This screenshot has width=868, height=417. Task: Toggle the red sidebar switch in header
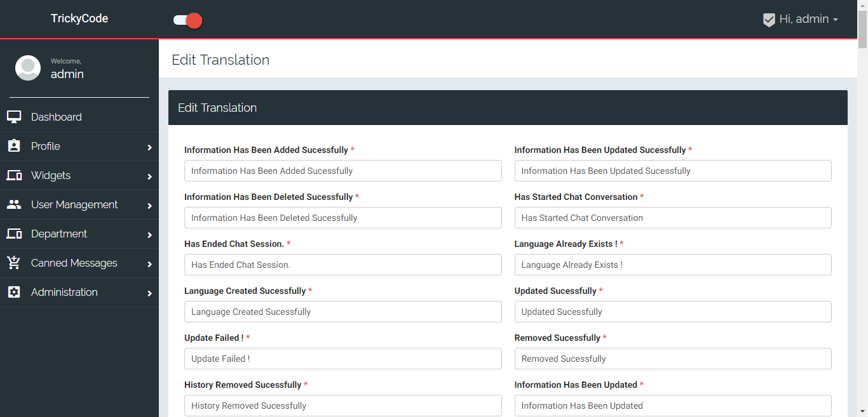187,20
